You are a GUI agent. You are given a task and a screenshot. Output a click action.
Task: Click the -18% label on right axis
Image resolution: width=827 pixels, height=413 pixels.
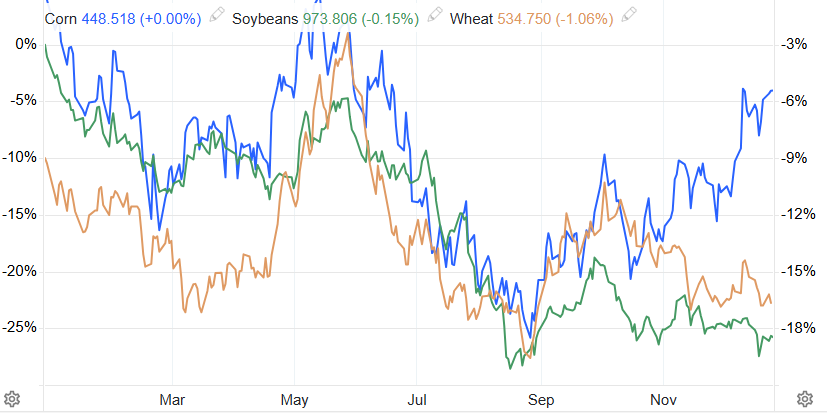tap(796, 328)
